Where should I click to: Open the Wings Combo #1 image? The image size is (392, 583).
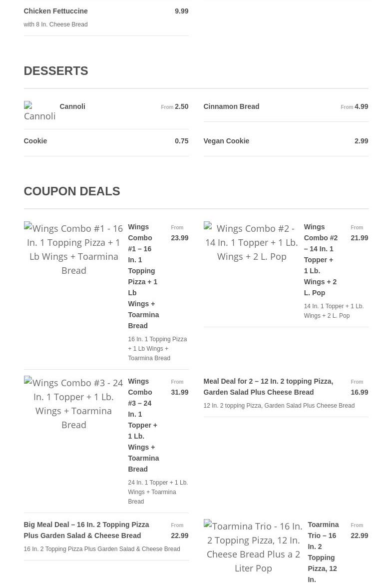tap(73, 249)
